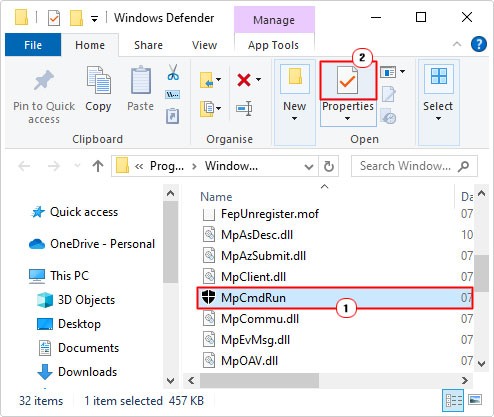Image resolution: width=494 pixels, height=417 pixels.
Task: Click the History icon in Open group
Action: pos(388,116)
